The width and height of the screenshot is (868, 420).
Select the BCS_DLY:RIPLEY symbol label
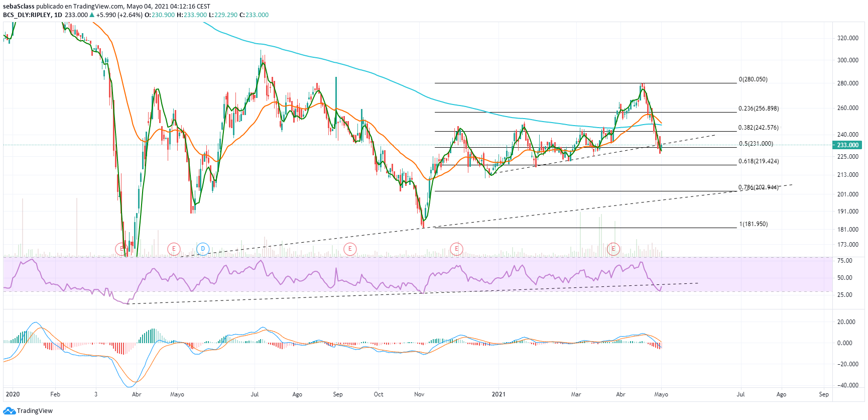27,15
